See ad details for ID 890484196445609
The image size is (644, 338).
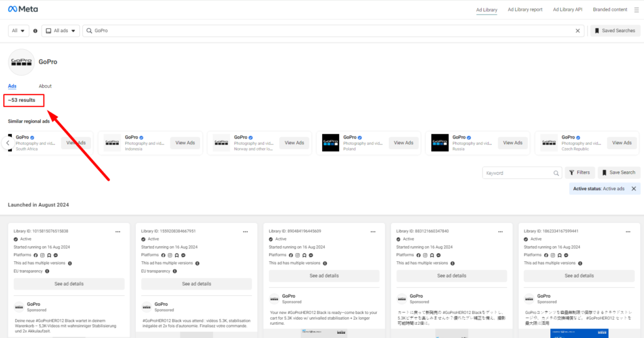pyautogui.click(x=324, y=276)
